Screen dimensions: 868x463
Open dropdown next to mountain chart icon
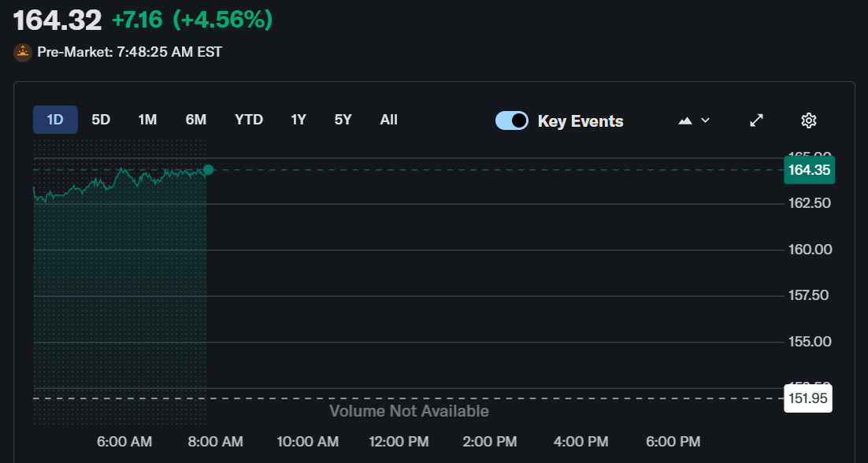click(704, 120)
